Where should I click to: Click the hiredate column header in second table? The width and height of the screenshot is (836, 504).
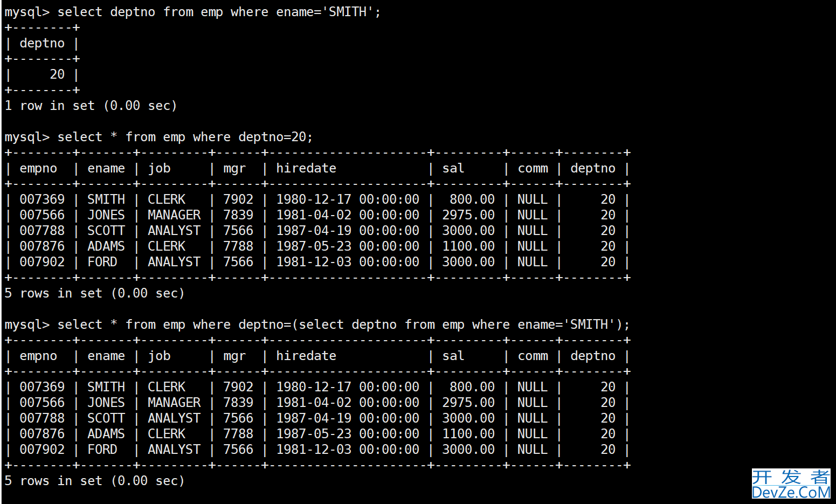pyautogui.click(x=306, y=168)
